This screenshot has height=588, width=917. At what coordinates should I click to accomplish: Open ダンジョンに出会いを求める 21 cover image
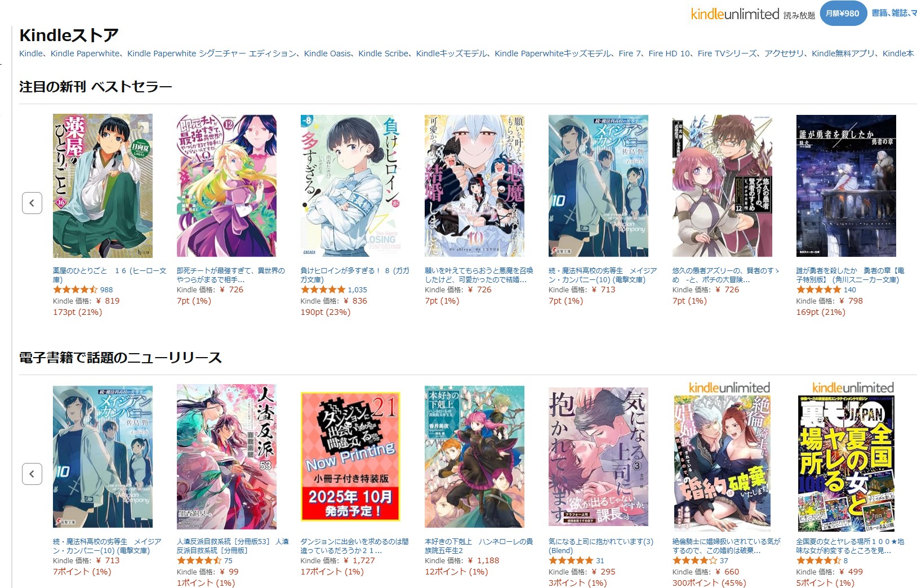pos(350,456)
